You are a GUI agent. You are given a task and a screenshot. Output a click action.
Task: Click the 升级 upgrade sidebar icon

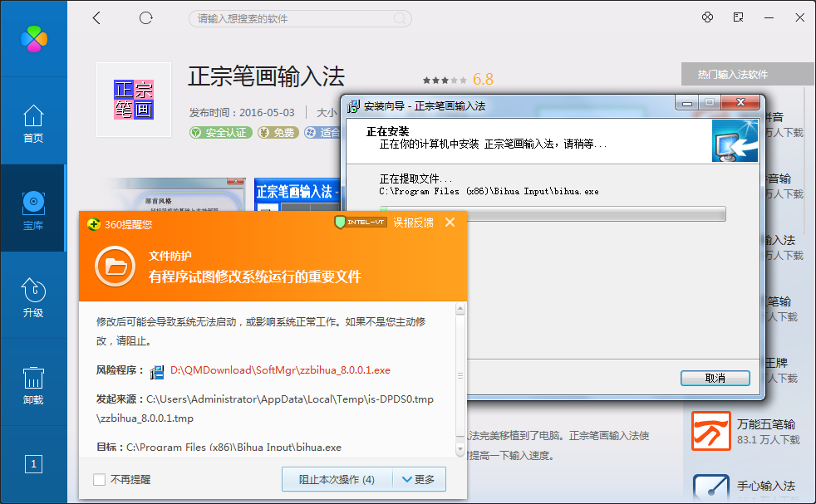pos(32,298)
